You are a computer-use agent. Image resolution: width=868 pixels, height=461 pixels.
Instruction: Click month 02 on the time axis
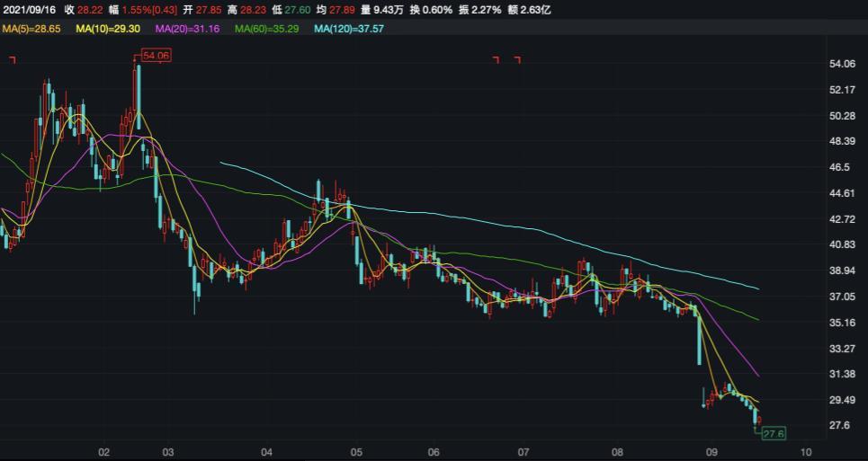[x=103, y=450]
